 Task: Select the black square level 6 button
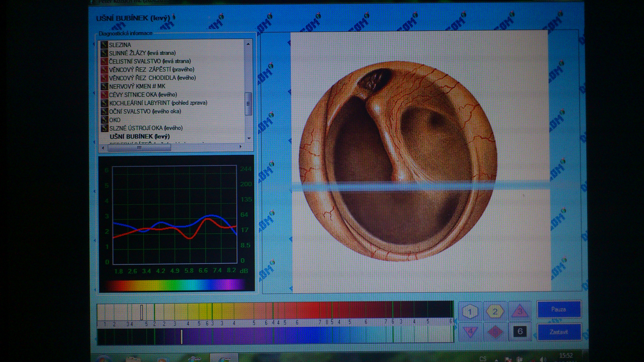point(520,331)
